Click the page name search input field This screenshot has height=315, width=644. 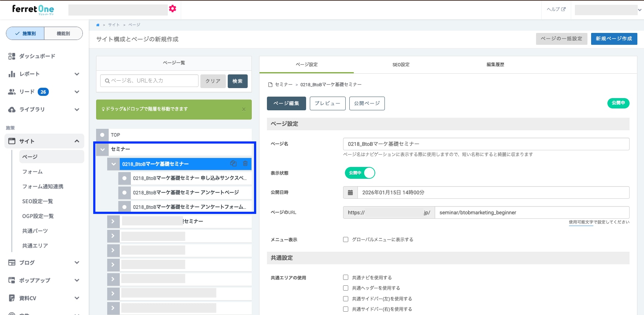pyautogui.click(x=149, y=81)
